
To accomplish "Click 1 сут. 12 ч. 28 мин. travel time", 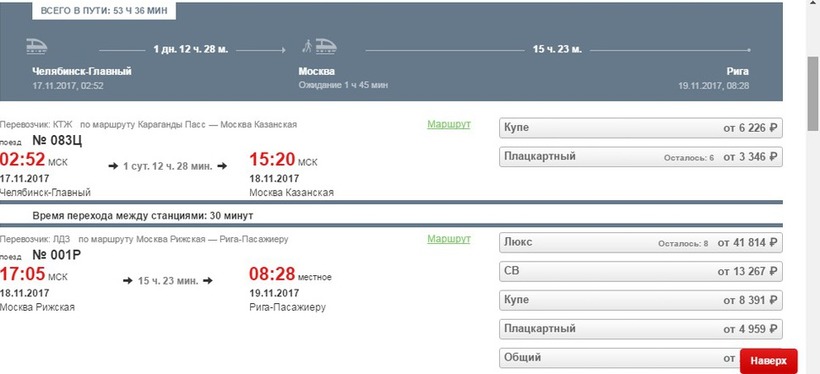I will tap(167, 166).
